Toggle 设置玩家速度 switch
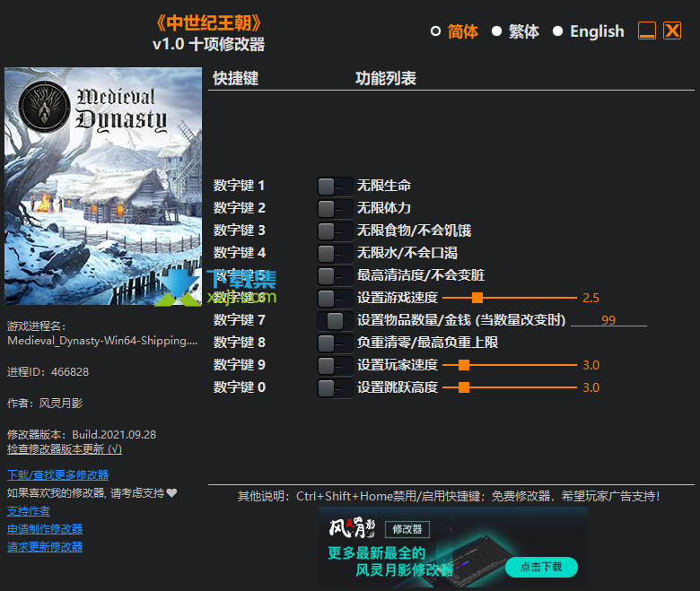The image size is (700, 591). [335, 366]
